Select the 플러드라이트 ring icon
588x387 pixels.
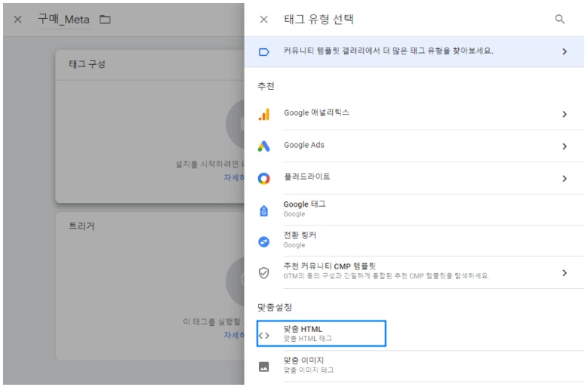pyautogui.click(x=264, y=178)
